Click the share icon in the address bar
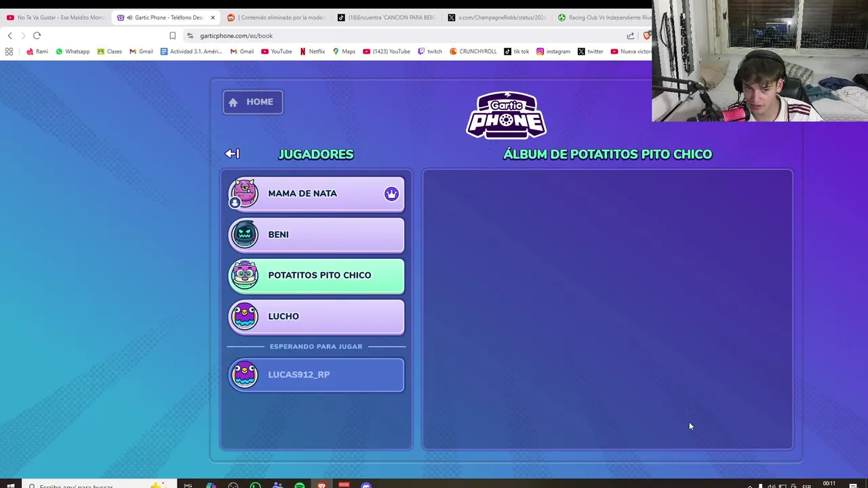 tap(631, 36)
